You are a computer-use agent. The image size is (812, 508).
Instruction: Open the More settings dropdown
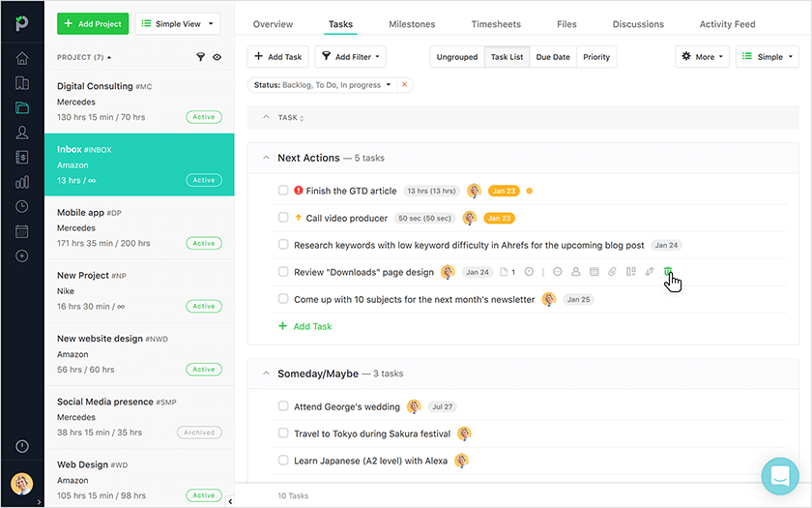coord(702,56)
